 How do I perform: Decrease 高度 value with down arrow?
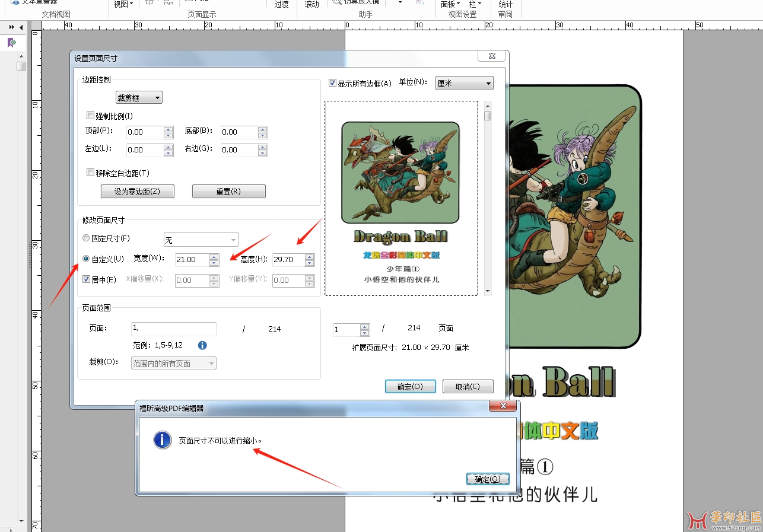coord(309,263)
